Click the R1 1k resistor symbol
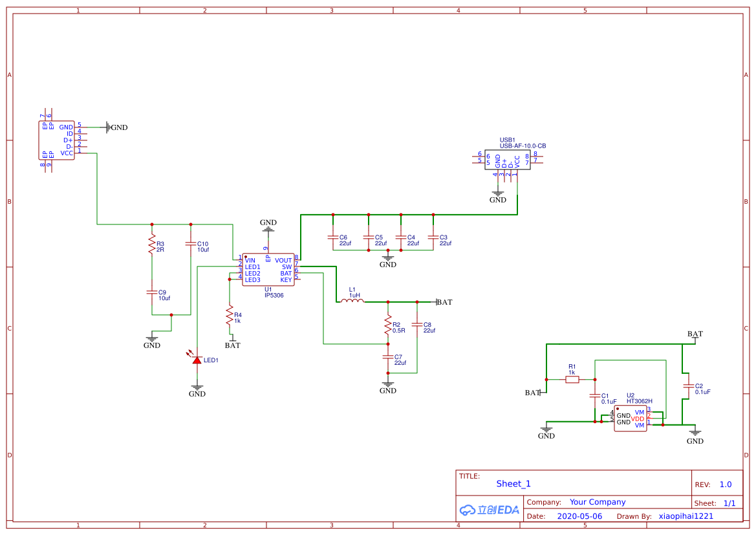 572,380
